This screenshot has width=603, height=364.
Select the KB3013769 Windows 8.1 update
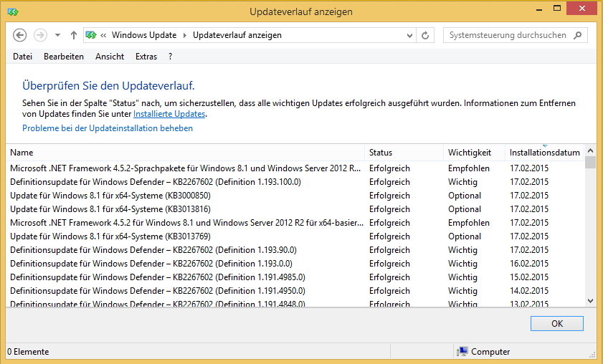(x=295, y=236)
